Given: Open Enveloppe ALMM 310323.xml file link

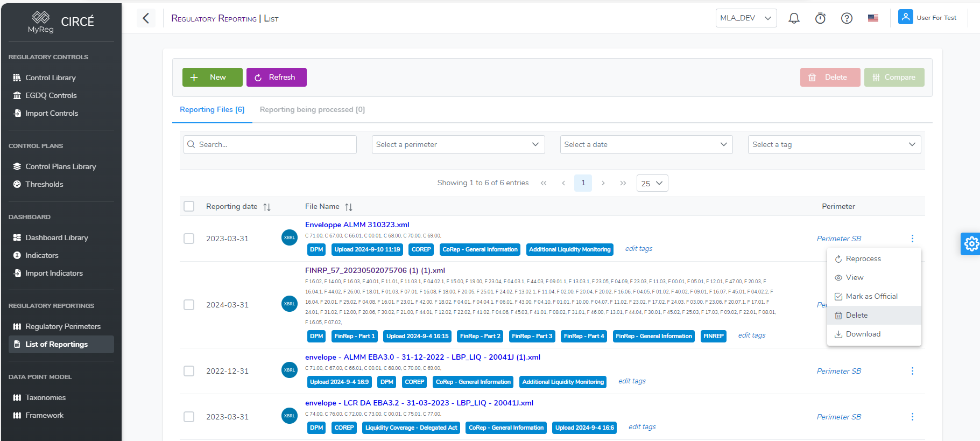Looking at the screenshot, I should click(x=357, y=225).
